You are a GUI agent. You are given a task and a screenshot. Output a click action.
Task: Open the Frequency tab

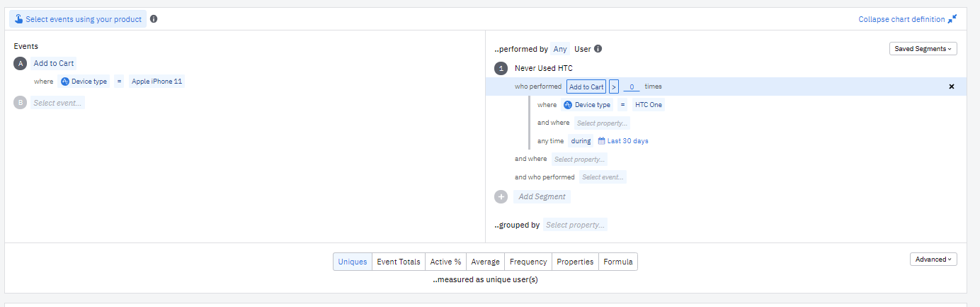click(528, 262)
